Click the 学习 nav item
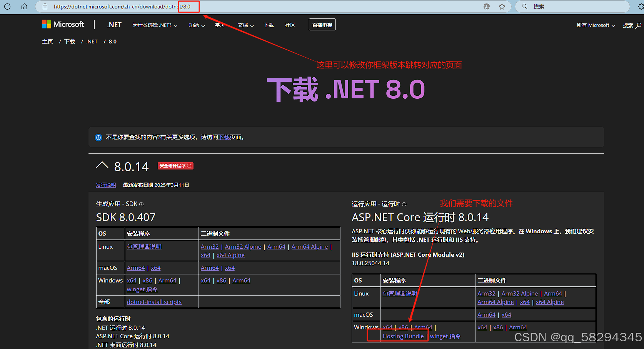 (x=220, y=25)
